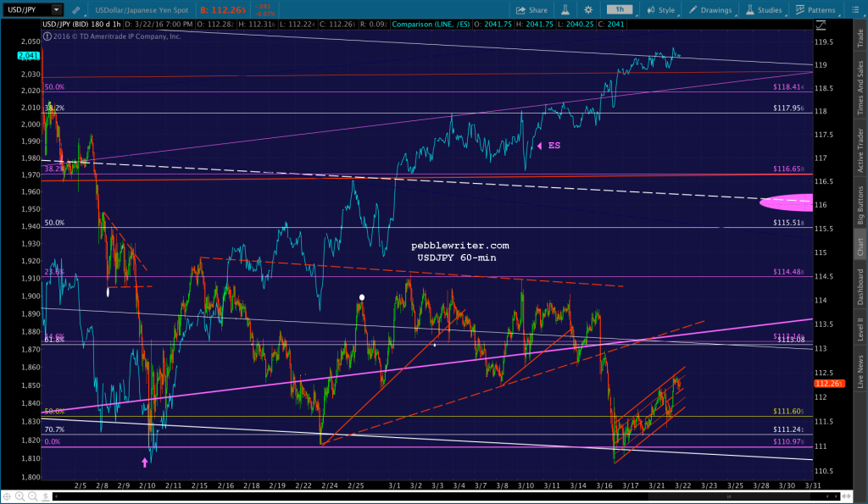Open the list menu icon at toolbar end

coord(855,10)
